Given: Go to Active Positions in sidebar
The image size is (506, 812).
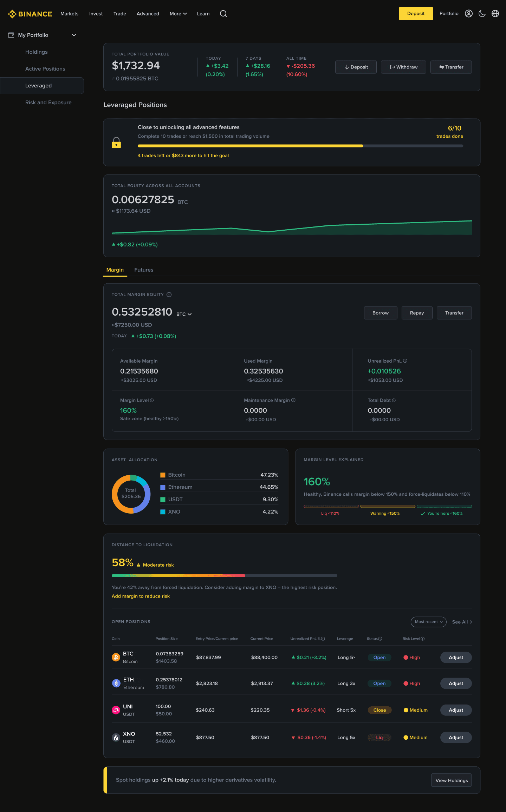Looking at the screenshot, I should tap(45, 69).
